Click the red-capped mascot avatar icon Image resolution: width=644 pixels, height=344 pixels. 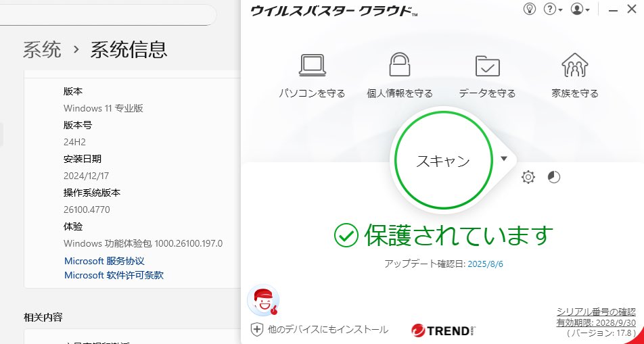point(263,301)
